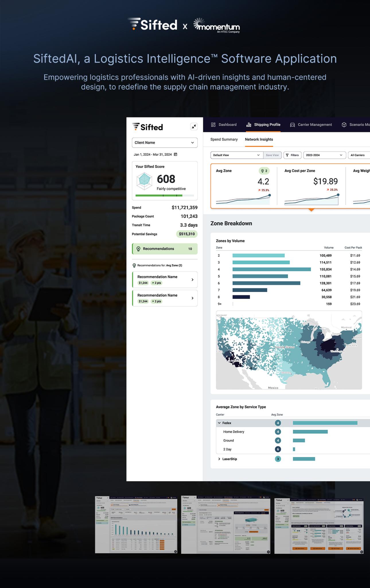The image size is (370, 588).
Task: Open the Scenario Modeling tab
Action: (x=356, y=125)
